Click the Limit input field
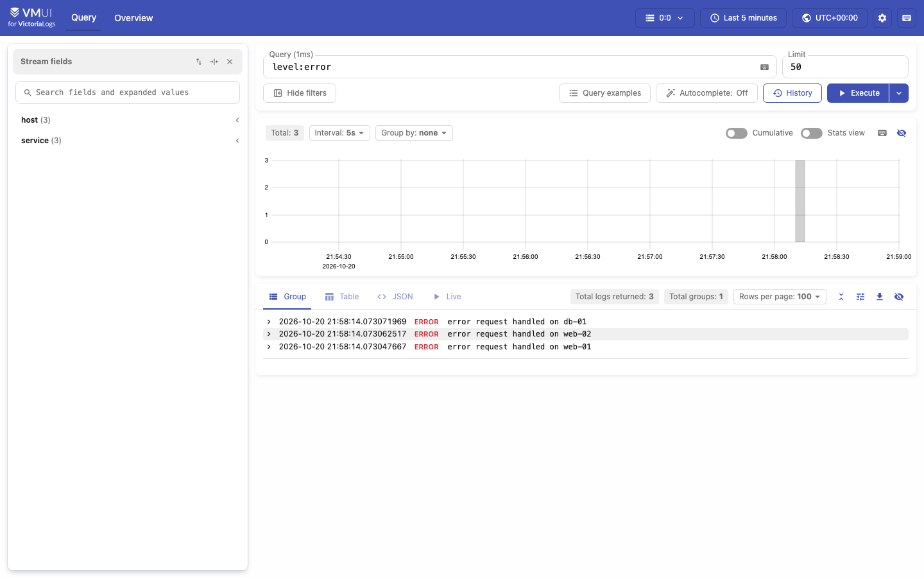The height and width of the screenshot is (578, 924). 845,67
